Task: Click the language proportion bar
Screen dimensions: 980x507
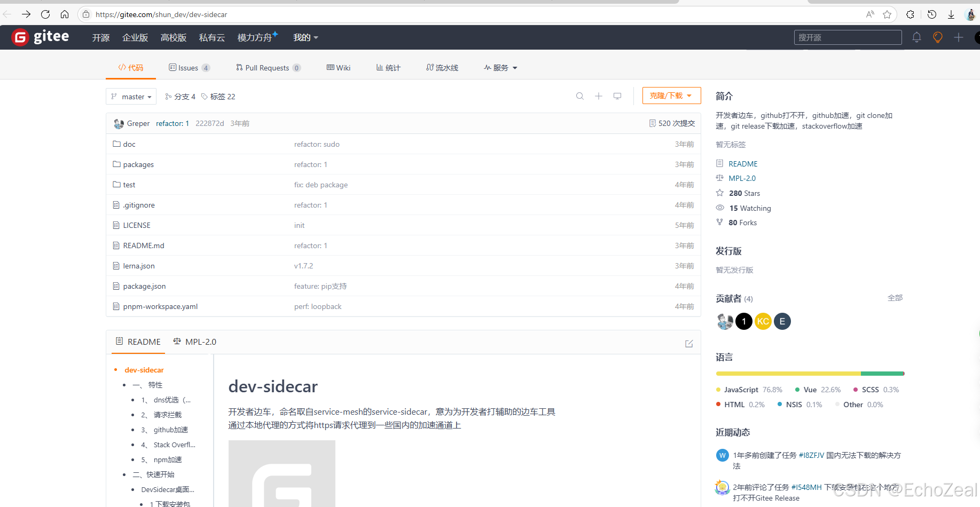Action: pos(810,374)
